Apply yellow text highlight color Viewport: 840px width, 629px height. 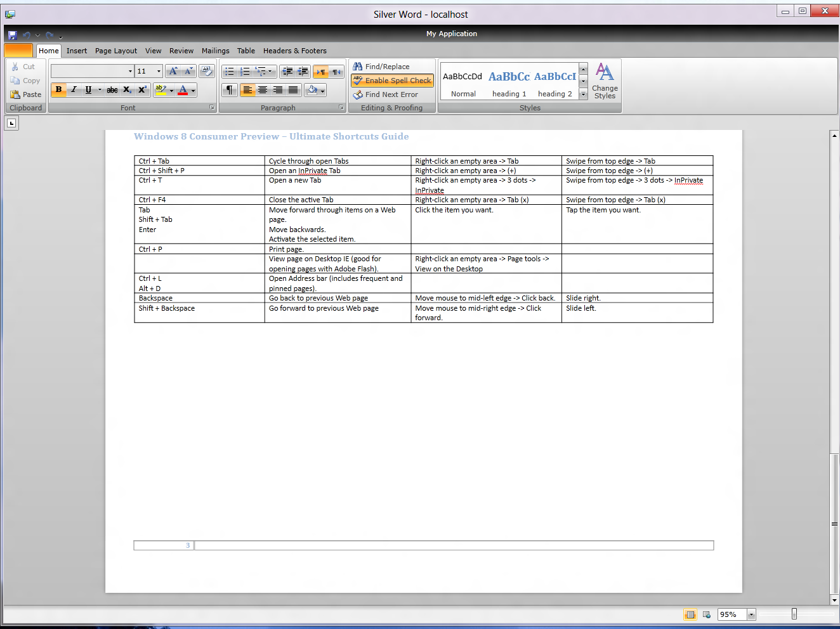pos(161,90)
